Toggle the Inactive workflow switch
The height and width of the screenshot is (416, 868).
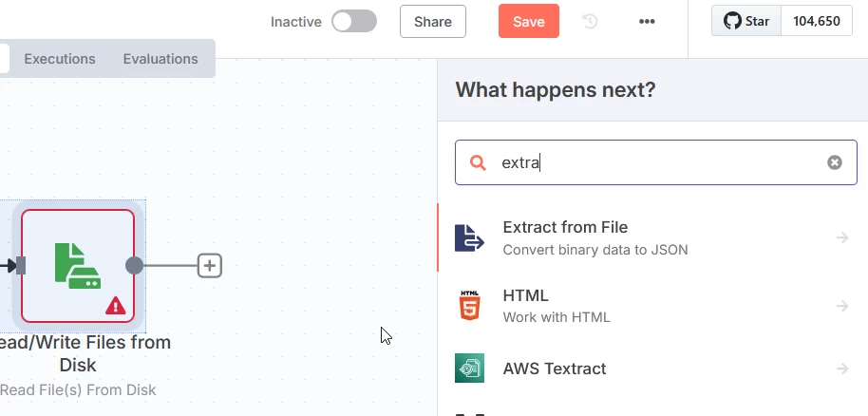click(354, 21)
